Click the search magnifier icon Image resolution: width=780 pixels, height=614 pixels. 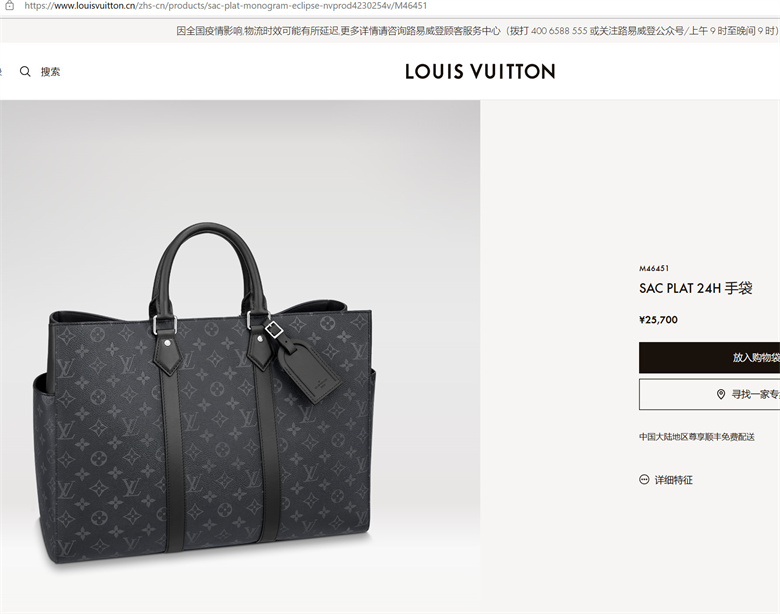25,72
